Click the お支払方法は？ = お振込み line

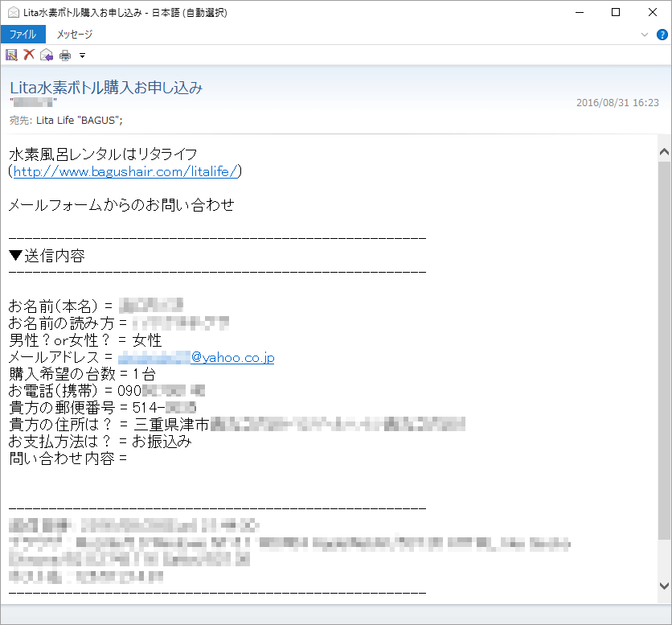[x=100, y=442]
